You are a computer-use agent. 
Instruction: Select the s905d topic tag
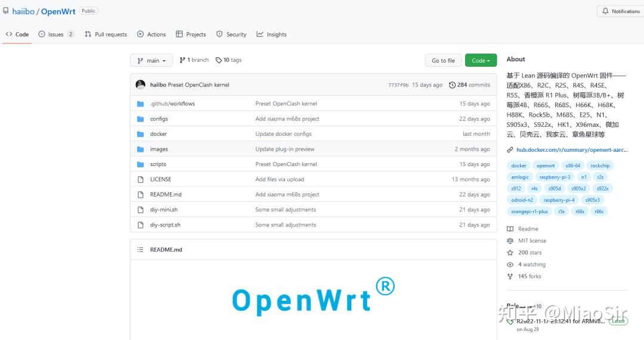pos(555,189)
